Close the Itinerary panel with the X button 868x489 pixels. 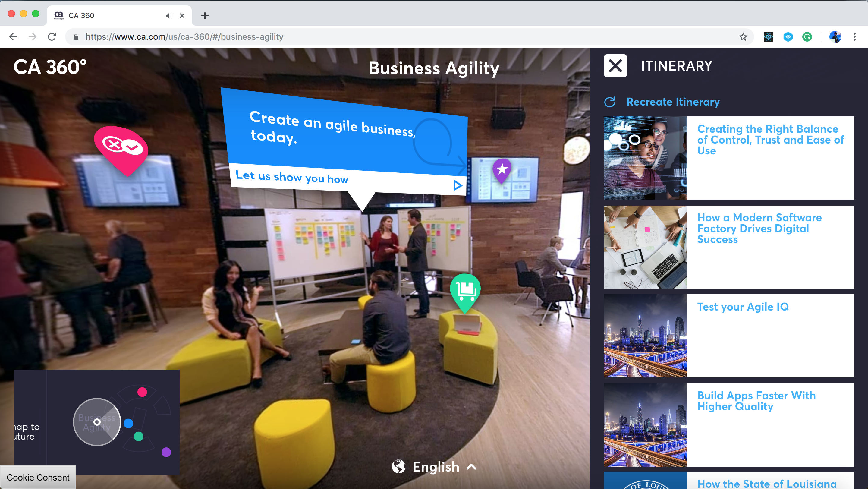point(615,66)
